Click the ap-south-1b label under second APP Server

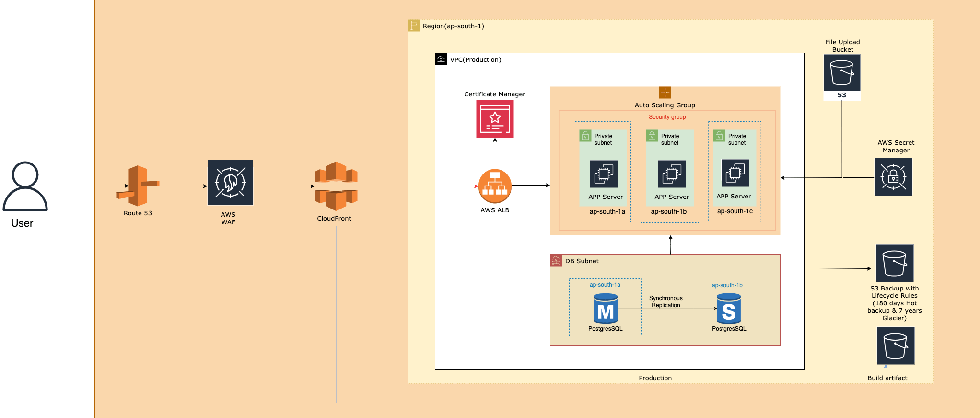[669, 211]
